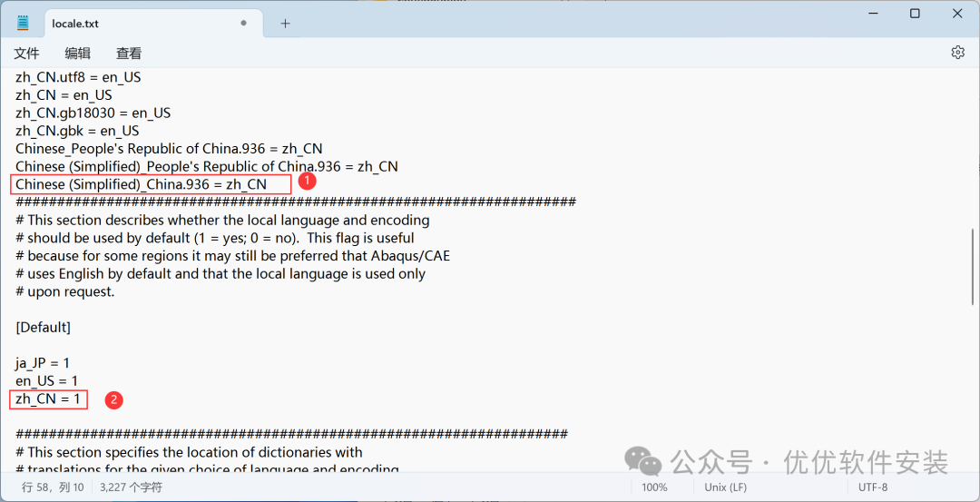The image size is (980, 502).
Task: Open the 查看 menu
Action: (129, 54)
